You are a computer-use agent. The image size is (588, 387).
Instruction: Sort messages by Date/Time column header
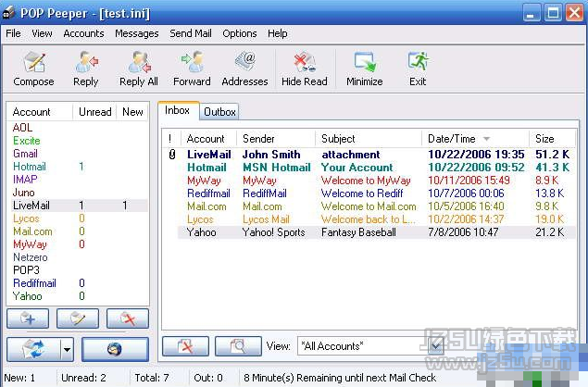click(476, 139)
